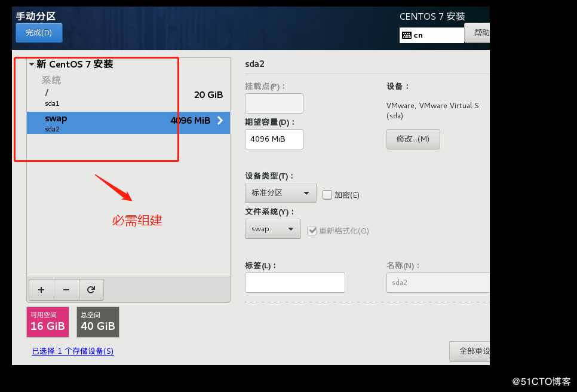This screenshot has height=392, width=577.
Task: Select the swap sda2 partition row
Action: pos(128,122)
